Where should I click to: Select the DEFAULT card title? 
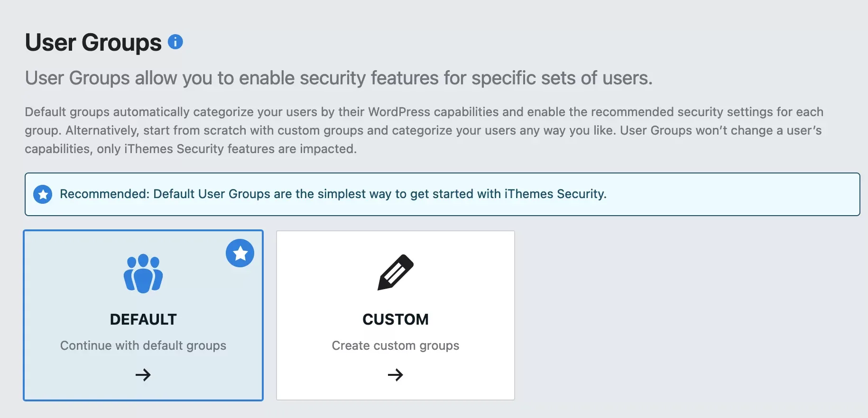[x=143, y=319]
